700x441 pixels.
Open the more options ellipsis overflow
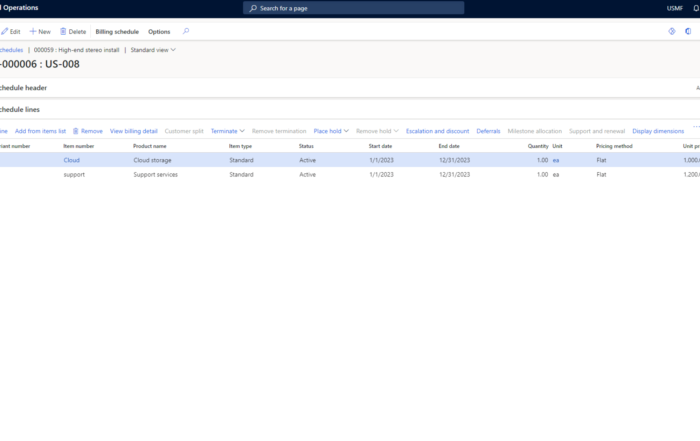tap(696, 127)
